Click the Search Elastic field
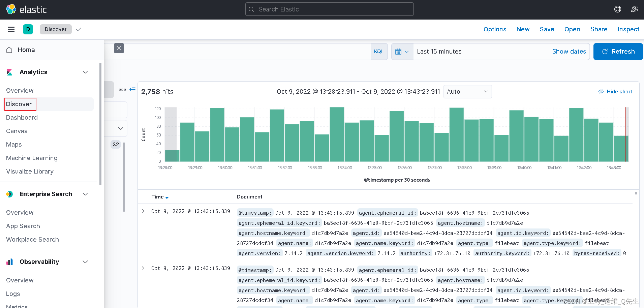Viewport: 644px width, 308px height. tap(330, 9)
